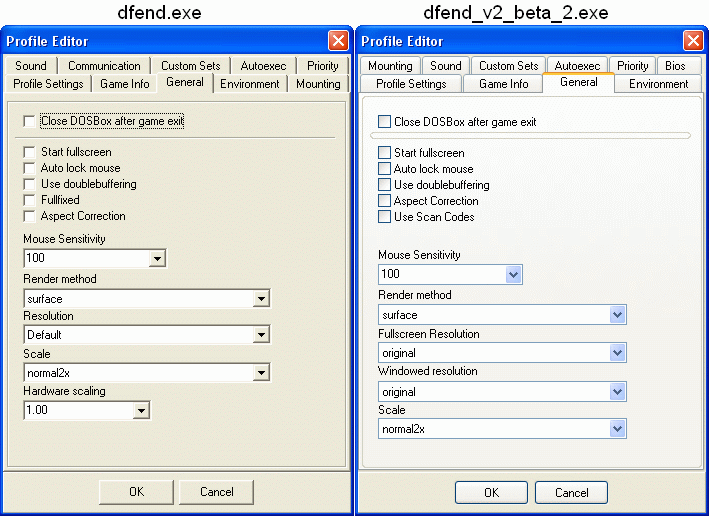The height and width of the screenshot is (516, 709).
Task: Open Custom Sets tab in right window
Action: click(x=509, y=66)
